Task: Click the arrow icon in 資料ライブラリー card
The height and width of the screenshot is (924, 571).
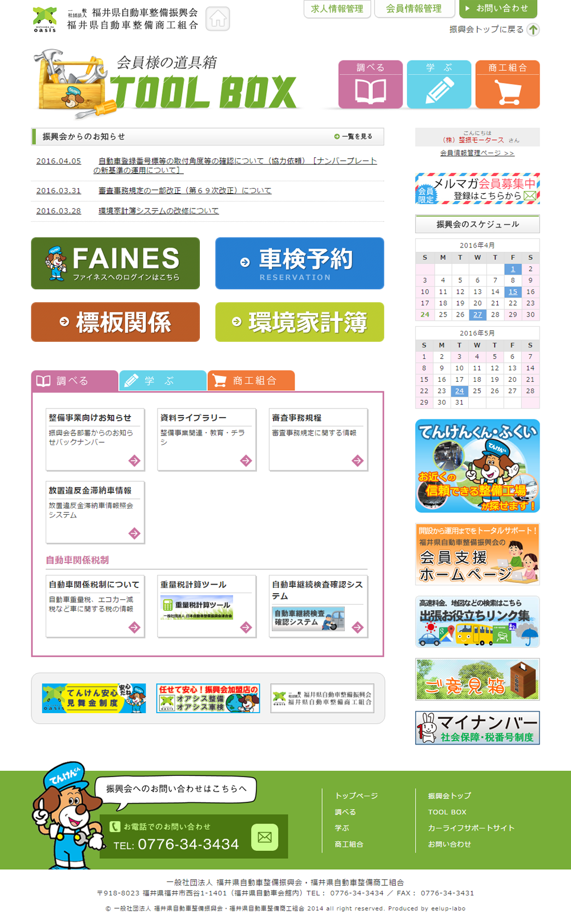Action: (x=246, y=461)
